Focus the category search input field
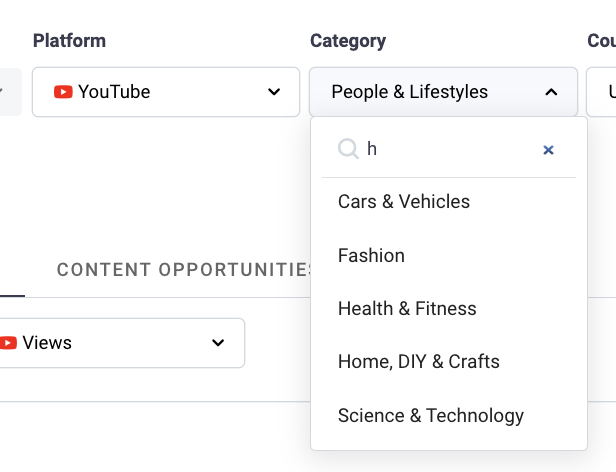The height and width of the screenshot is (472, 616). click(450, 149)
